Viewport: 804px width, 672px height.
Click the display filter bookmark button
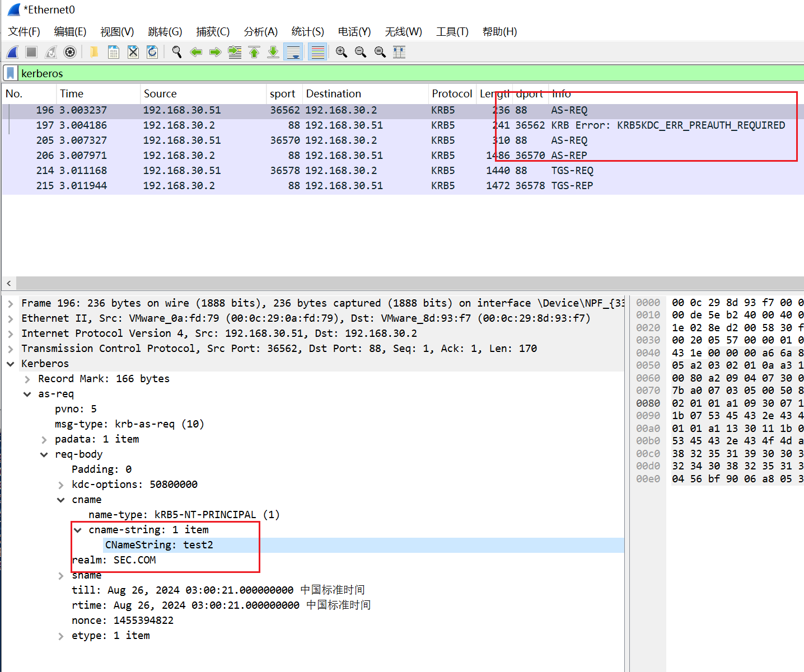(10, 73)
